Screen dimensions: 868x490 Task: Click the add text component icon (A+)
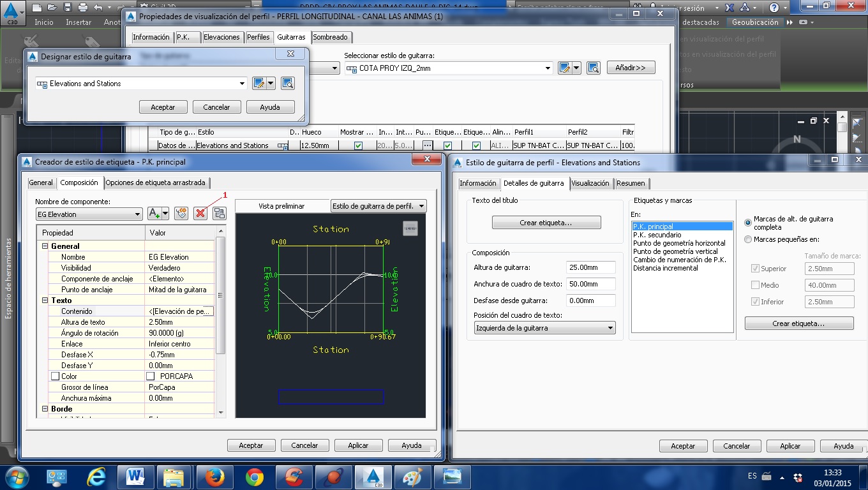(x=154, y=214)
